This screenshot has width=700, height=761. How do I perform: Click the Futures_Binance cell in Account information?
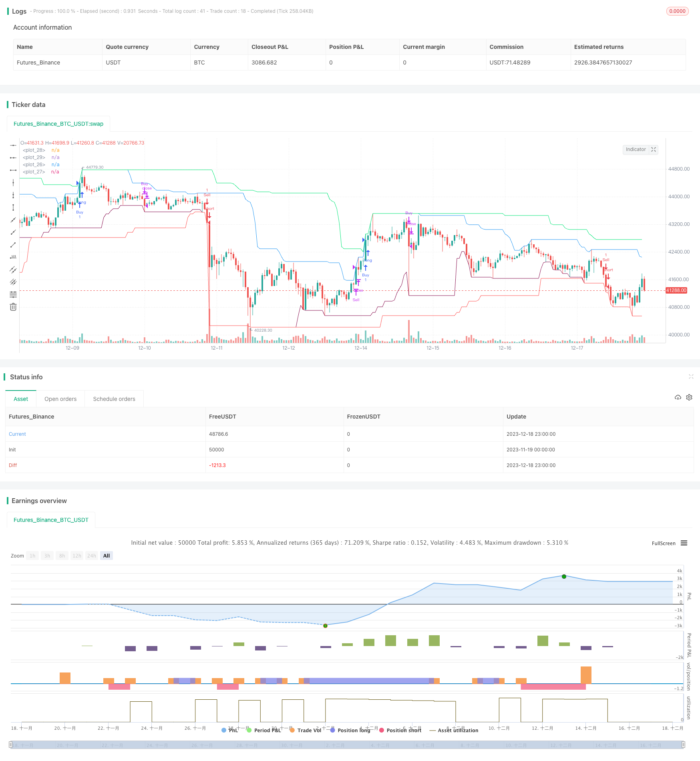click(38, 62)
